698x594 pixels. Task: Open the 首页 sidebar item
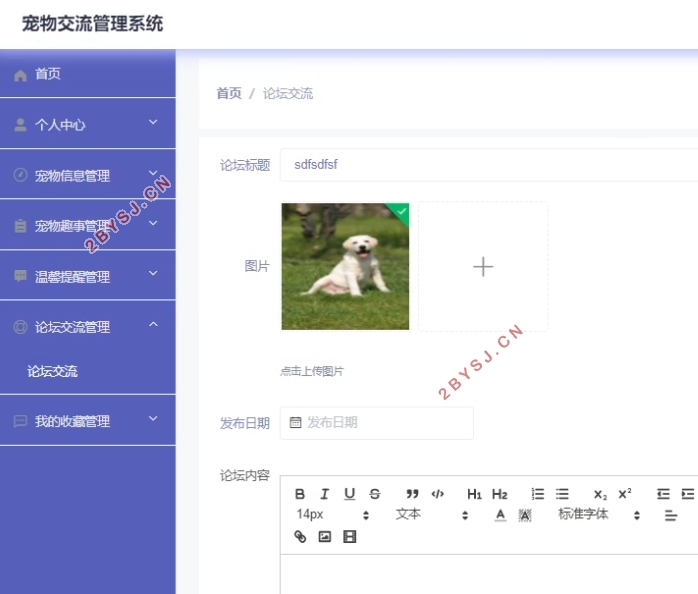[x=88, y=73]
